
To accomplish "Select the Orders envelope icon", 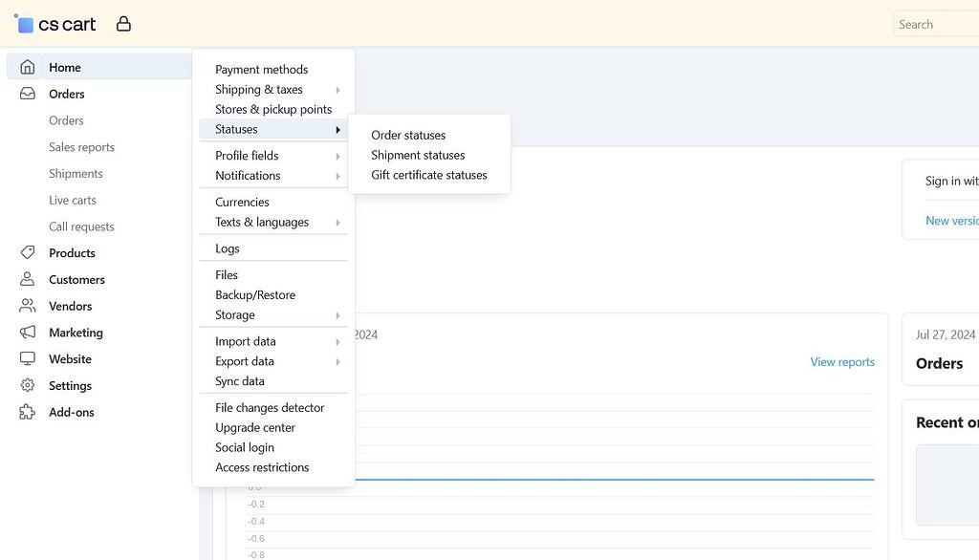I will point(26,94).
